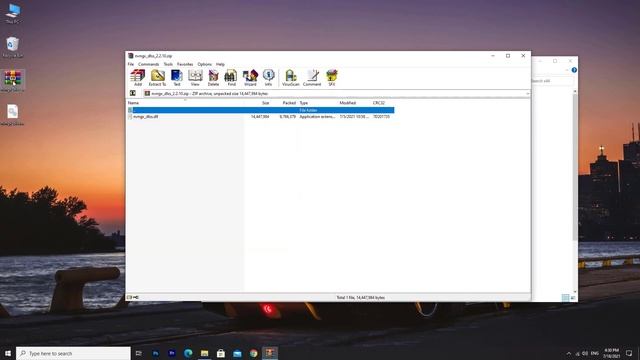Click the 'Application extens...' type cell
The image size is (640, 360).
click(317, 116)
